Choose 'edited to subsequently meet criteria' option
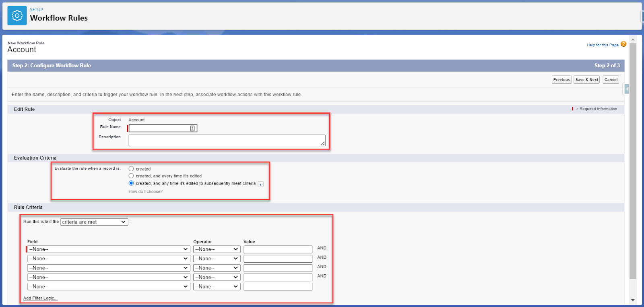Screen dimensions: 644x307 tap(131, 183)
